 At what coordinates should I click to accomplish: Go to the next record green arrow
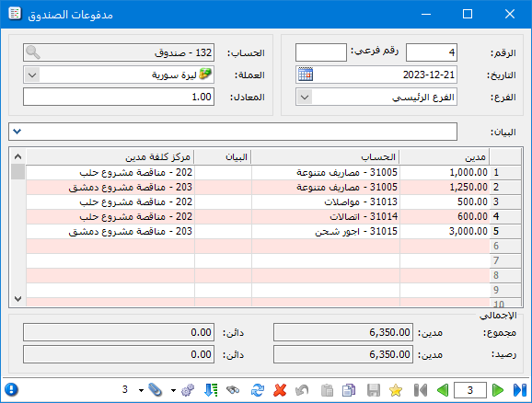pyautogui.click(x=498, y=390)
